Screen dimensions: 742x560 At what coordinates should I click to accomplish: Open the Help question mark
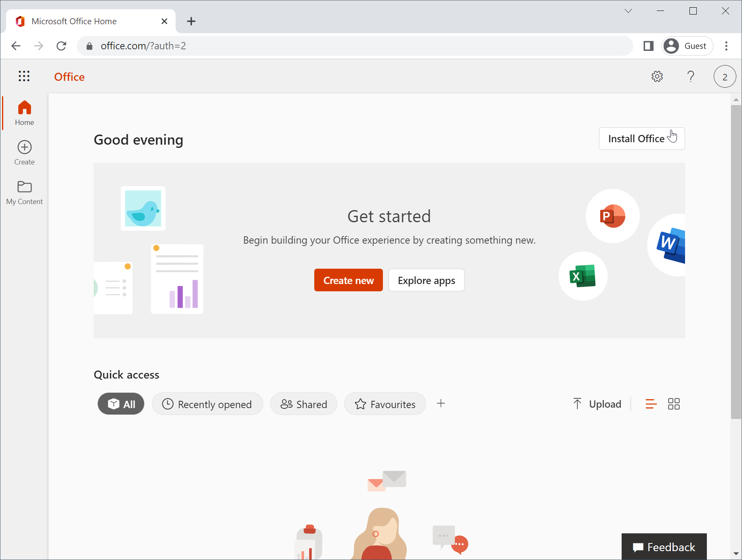[691, 76]
